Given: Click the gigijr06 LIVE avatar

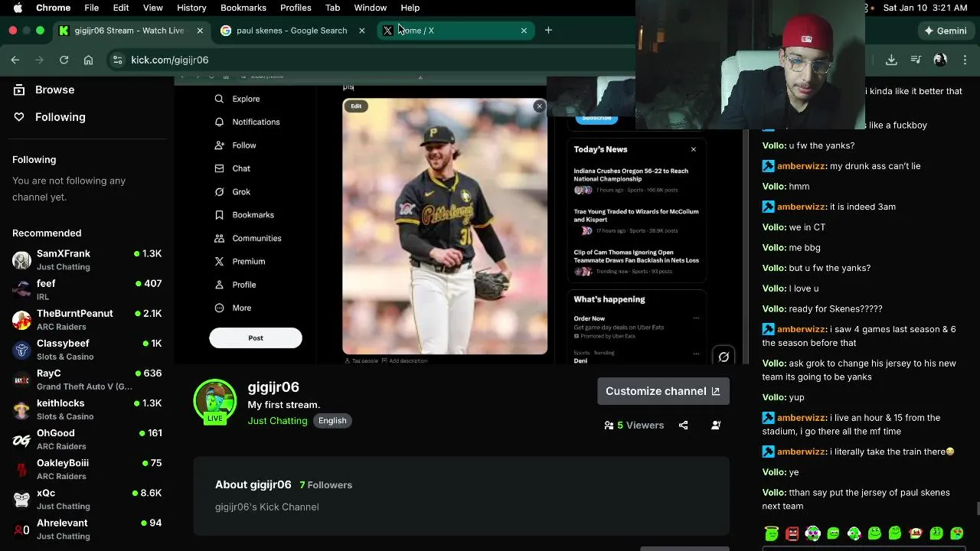Looking at the screenshot, I should tap(215, 401).
